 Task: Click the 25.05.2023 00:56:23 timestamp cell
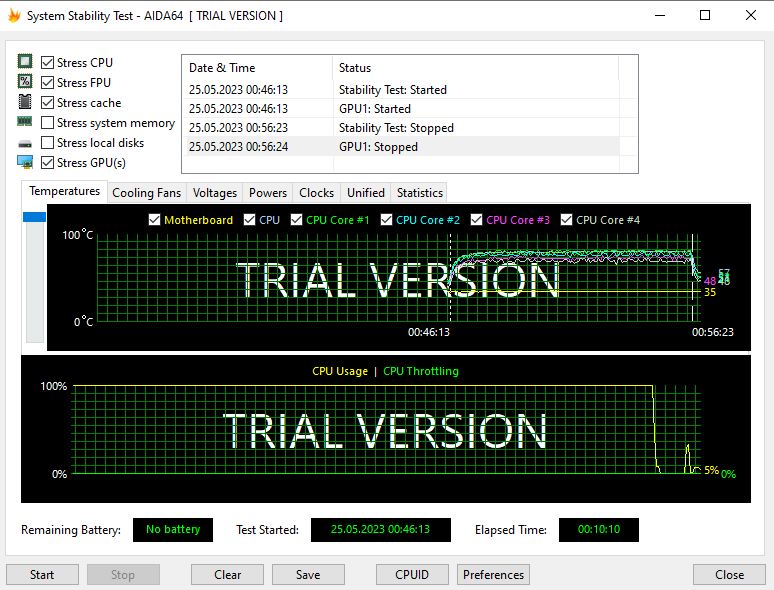pyautogui.click(x=238, y=127)
